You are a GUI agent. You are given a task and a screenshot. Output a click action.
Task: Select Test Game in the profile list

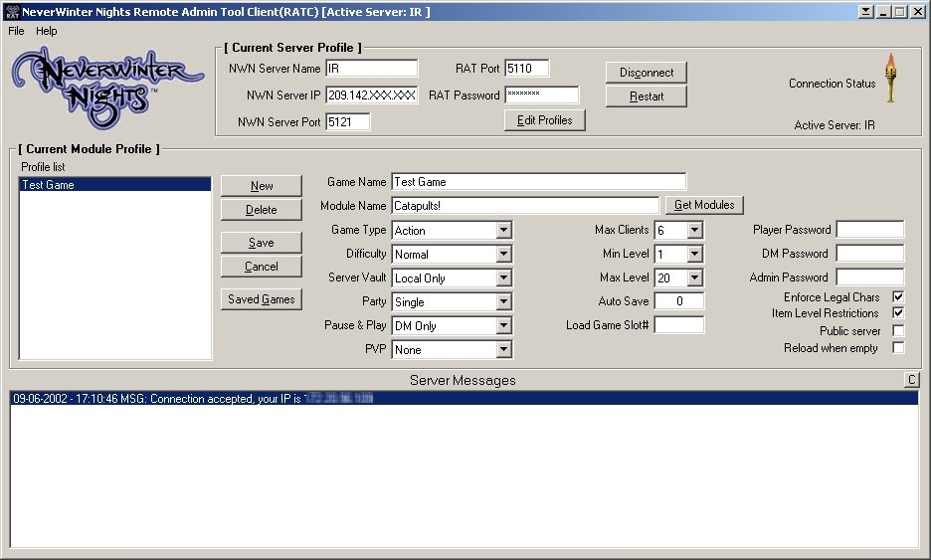point(114,185)
